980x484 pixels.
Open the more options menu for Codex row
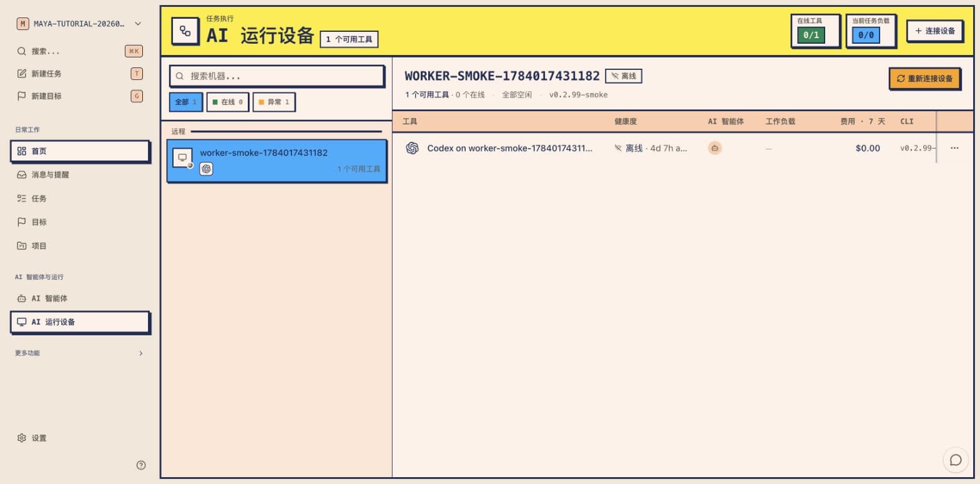coord(954,148)
